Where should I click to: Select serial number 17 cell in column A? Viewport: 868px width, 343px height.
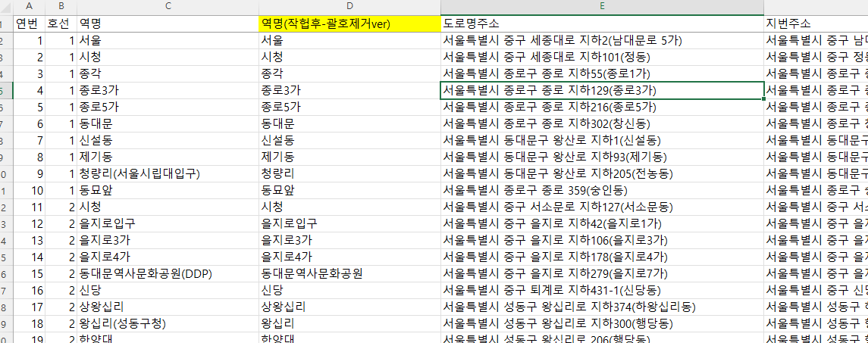click(x=30, y=307)
